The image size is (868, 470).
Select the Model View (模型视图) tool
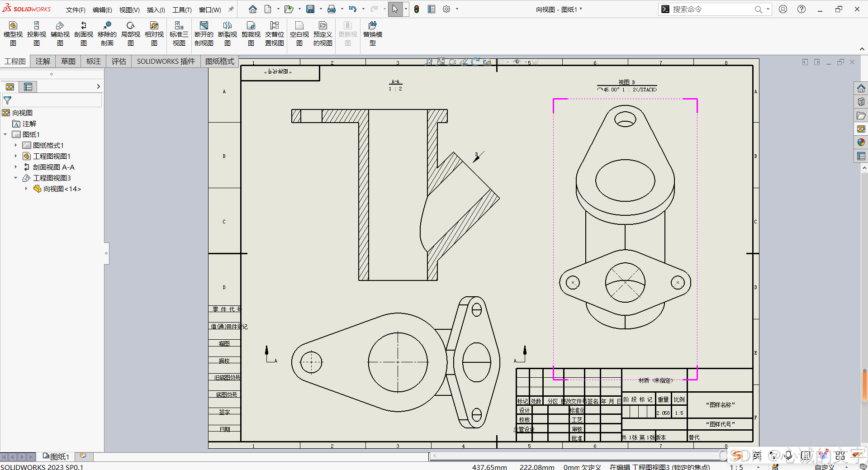pyautogui.click(x=13, y=34)
